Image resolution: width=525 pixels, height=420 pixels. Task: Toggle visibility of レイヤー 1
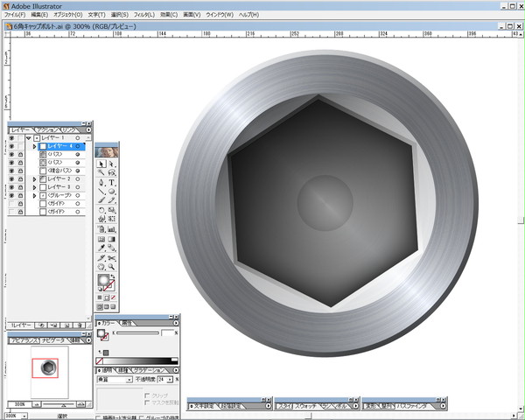(x=11, y=138)
